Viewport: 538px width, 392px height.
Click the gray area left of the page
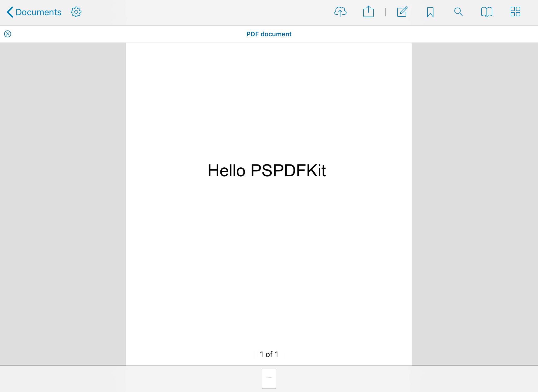click(63, 204)
